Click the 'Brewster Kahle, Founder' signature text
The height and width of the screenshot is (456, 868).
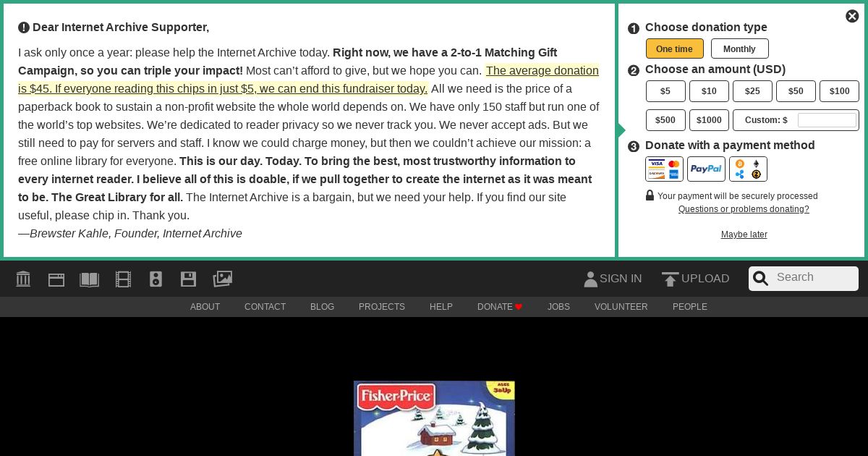[x=130, y=234]
